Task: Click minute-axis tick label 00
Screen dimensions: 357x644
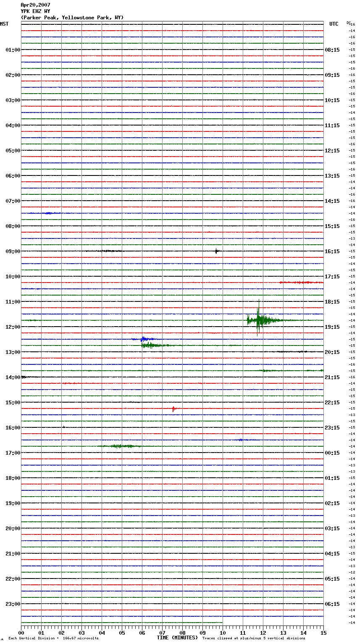Action: [x=21, y=633]
